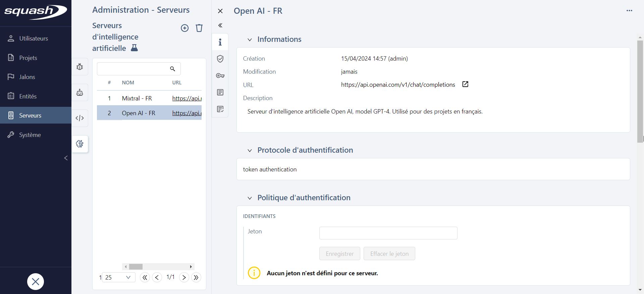Click the Jeton token input field
This screenshot has height=294, width=644.
click(388, 233)
